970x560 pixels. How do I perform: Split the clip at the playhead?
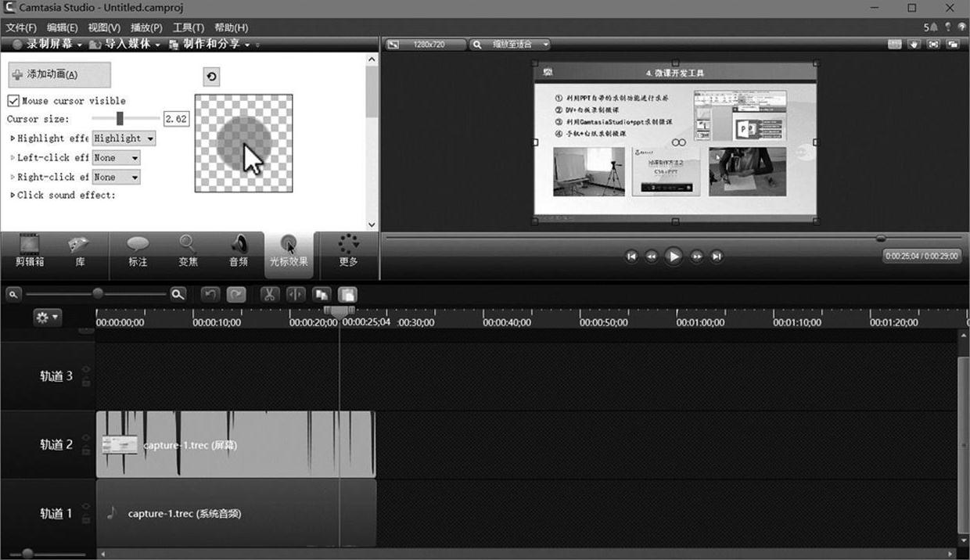coord(296,294)
